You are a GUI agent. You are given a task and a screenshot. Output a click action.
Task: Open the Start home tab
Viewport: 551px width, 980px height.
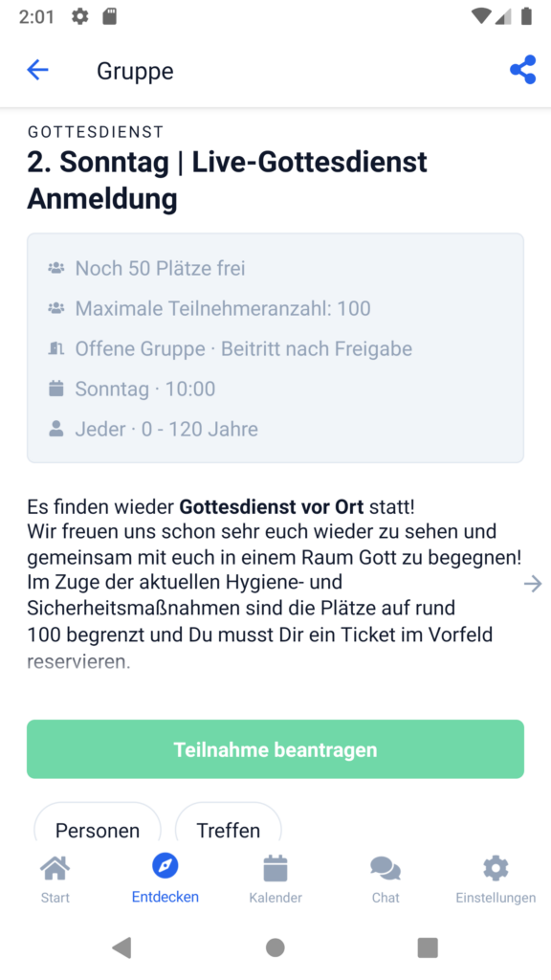pos(55,880)
